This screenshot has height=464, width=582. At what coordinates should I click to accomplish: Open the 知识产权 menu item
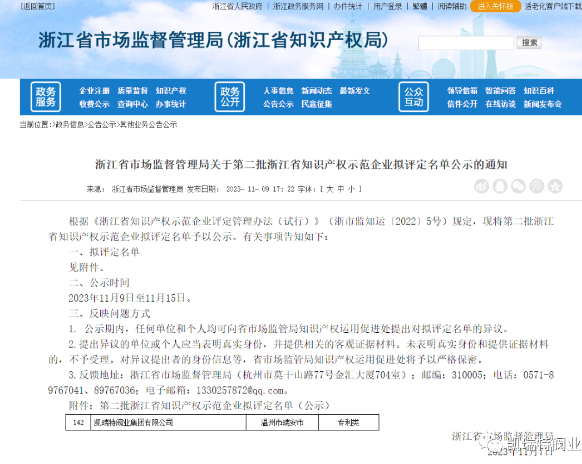171,91
